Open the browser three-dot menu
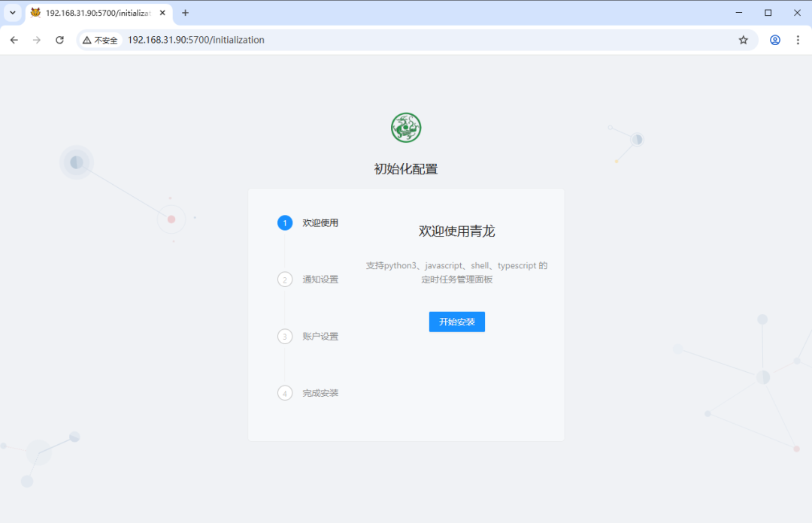 point(798,40)
